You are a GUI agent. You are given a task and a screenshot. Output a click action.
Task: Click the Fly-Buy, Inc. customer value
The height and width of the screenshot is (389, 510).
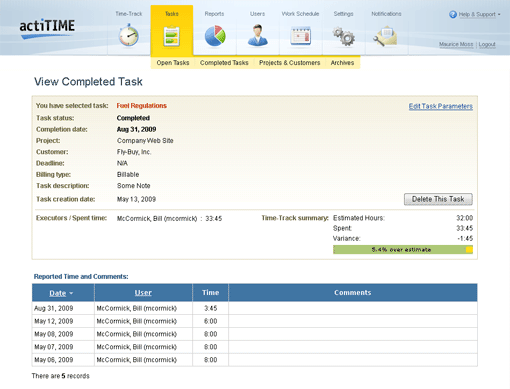pyautogui.click(x=134, y=152)
